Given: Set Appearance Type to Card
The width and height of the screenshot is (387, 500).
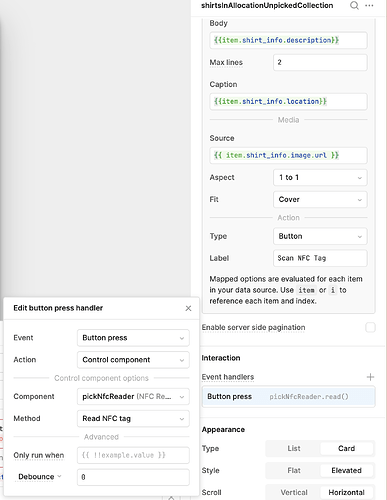Looking at the screenshot, I should (x=347, y=448).
